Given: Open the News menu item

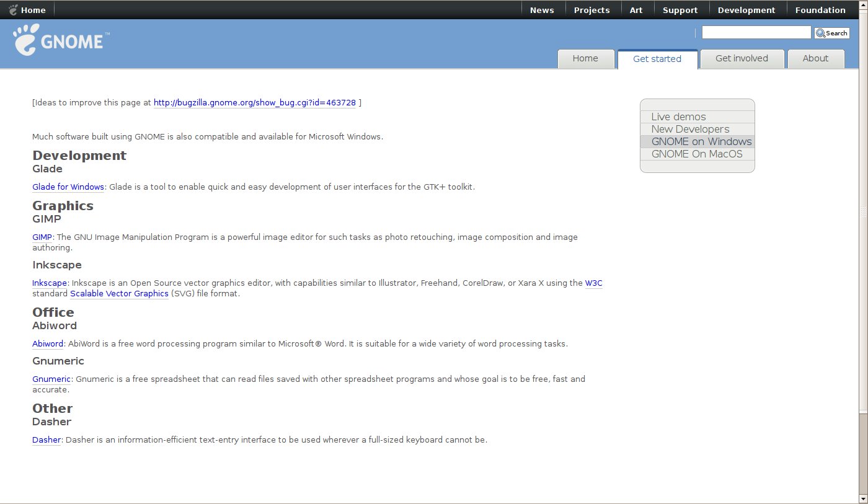Looking at the screenshot, I should [542, 10].
